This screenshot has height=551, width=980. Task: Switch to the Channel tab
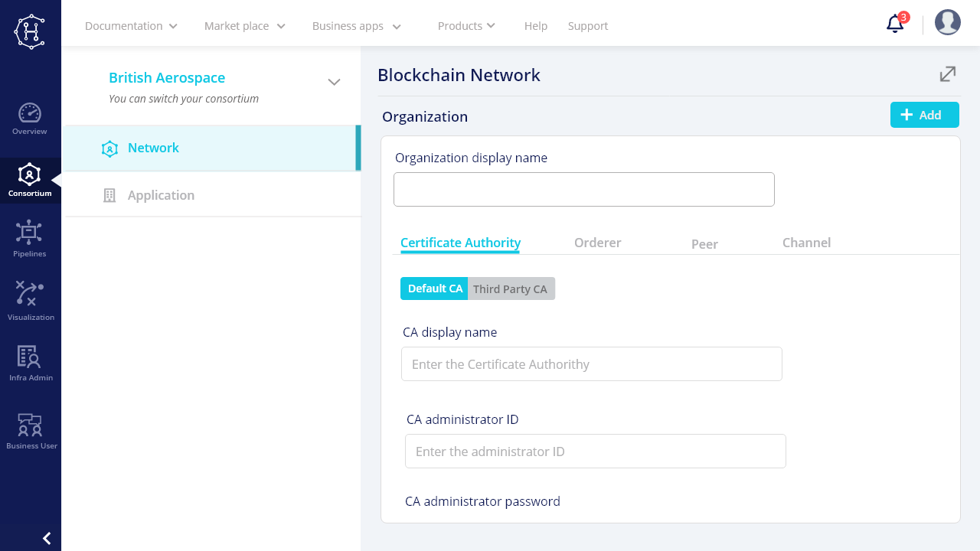(806, 243)
